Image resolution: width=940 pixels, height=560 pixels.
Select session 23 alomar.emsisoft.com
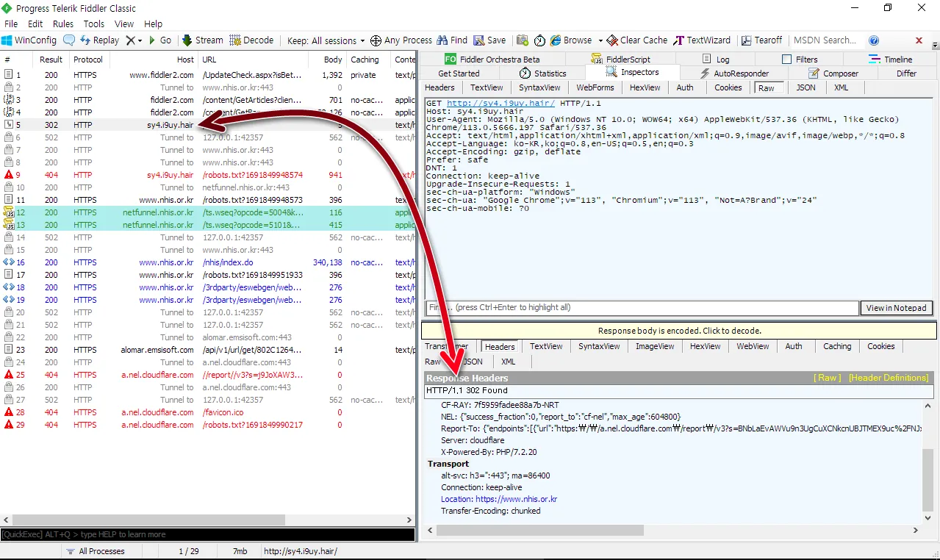[208, 350]
